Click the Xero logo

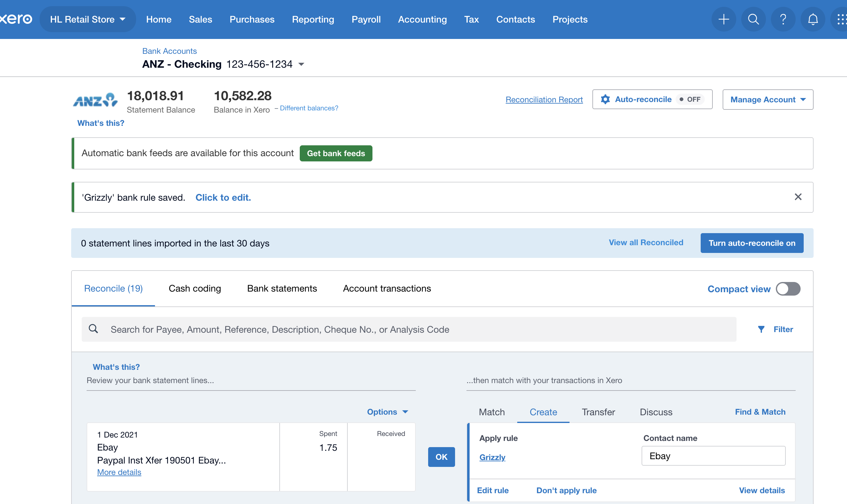tap(16, 19)
